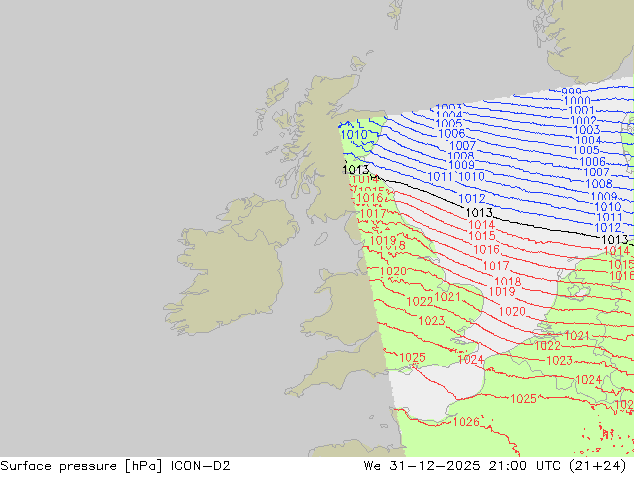Click the 'ICON-D2' model name text
634x490 pixels.
tap(201, 466)
